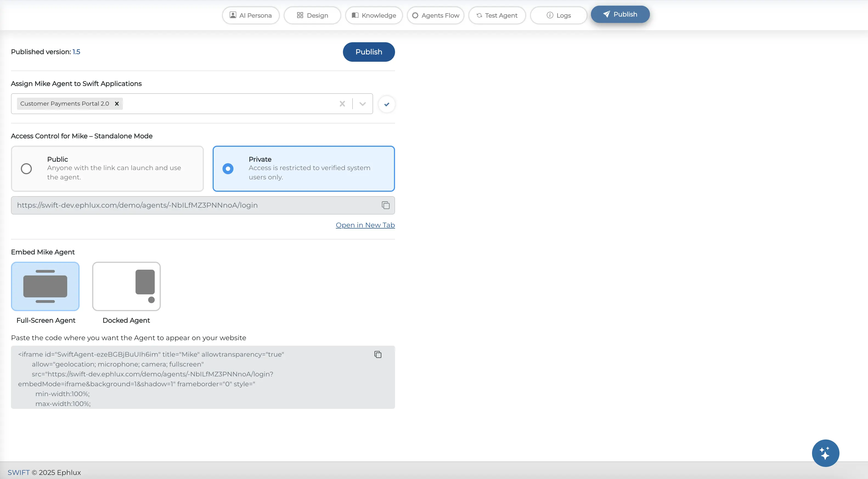Click the SWIFT footer link
The image size is (868, 479).
coord(19,472)
